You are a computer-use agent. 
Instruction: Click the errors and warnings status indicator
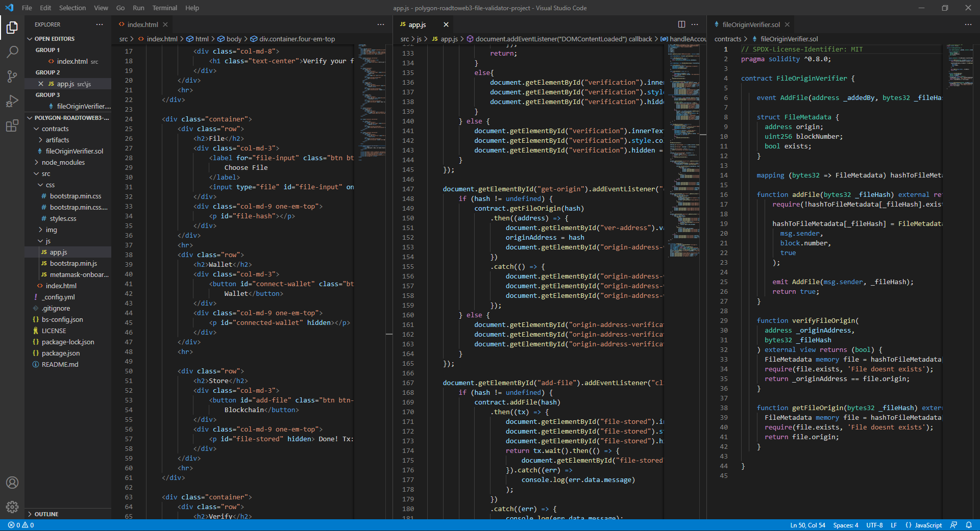click(21, 525)
